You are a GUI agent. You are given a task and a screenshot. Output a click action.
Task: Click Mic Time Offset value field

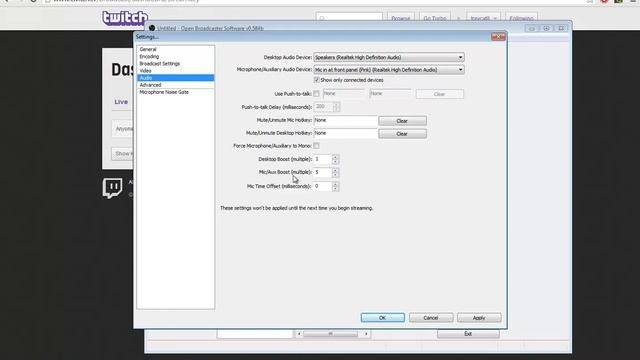tap(322, 186)
